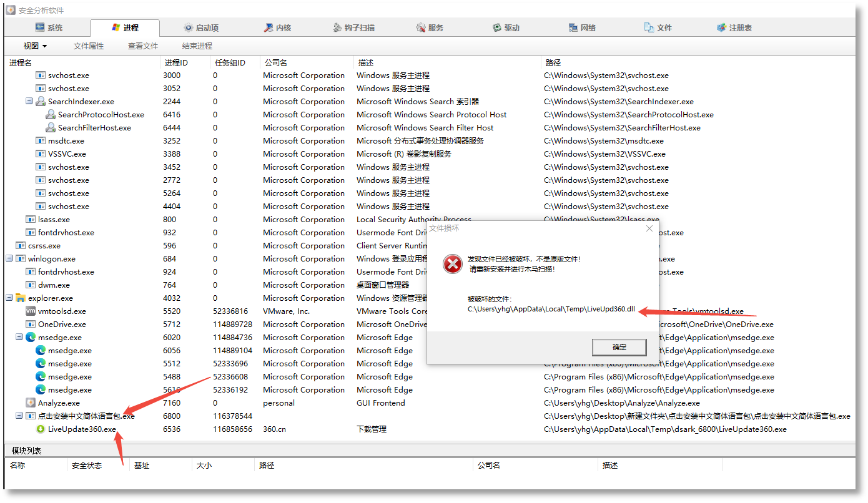The width and height of the screenshot is (868, 503).
Task: Collapse the SearchIndexer.exe process tree
Action: [x=29, y=101]
